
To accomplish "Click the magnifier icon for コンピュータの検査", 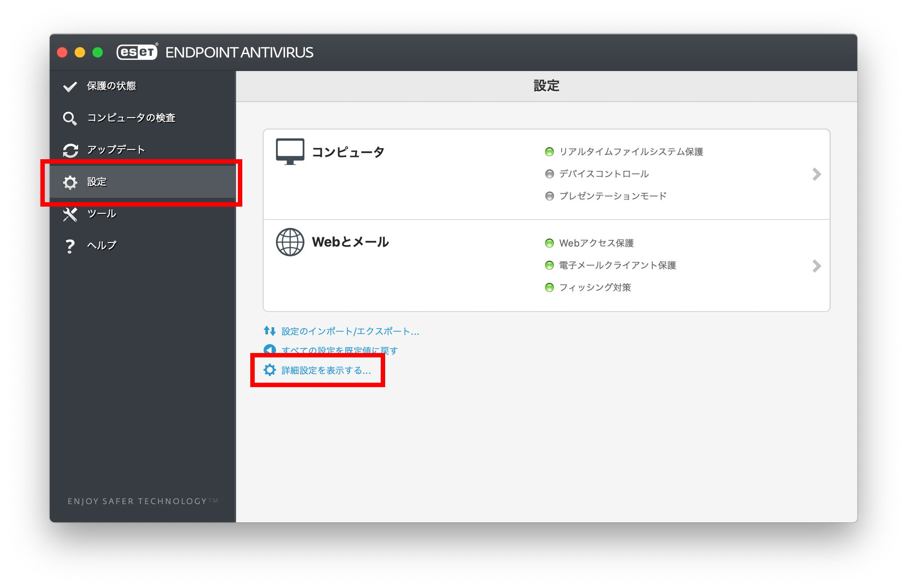I will (x=70, y=118).
